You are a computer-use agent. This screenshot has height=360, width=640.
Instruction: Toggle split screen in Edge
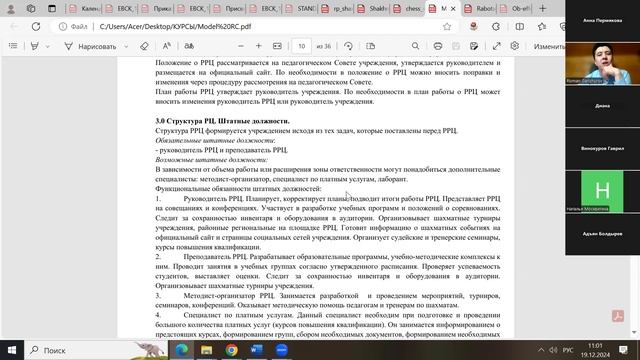pyautogui.click(x=520, y=27)
